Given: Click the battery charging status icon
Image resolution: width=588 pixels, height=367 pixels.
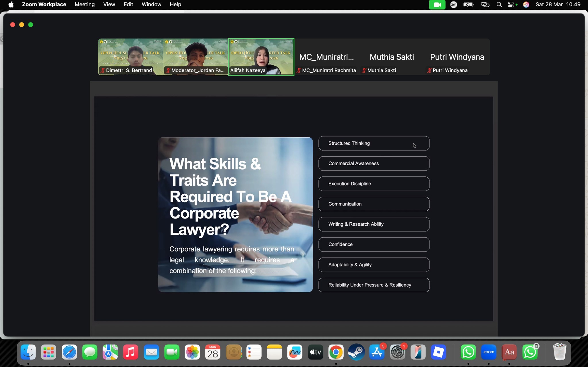Looking at the screenshot, I should (x=468, y=5).
